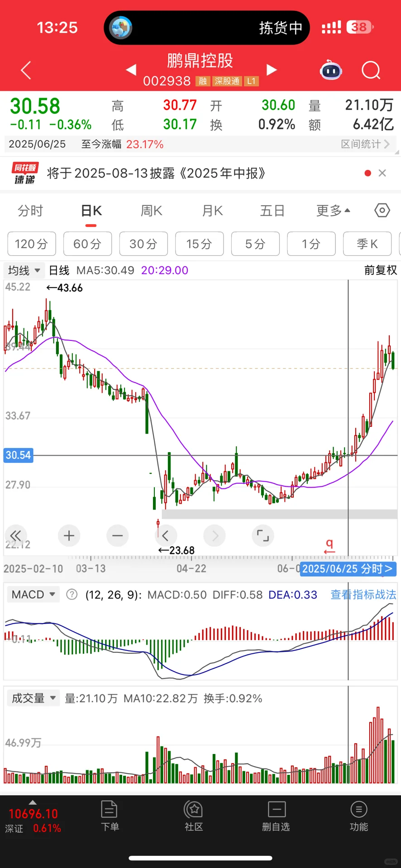401x868 pixels.
Task: Go to next stock with right triangle
Action: point(272,70)
